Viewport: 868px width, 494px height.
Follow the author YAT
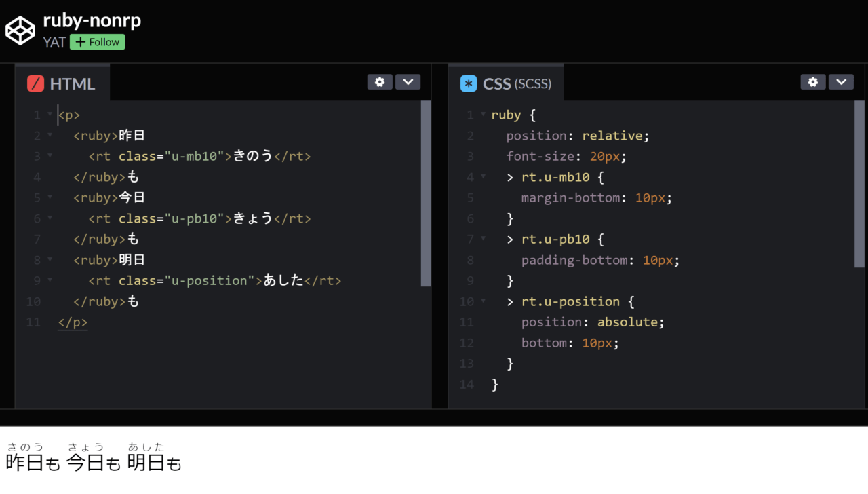point(97,42)
